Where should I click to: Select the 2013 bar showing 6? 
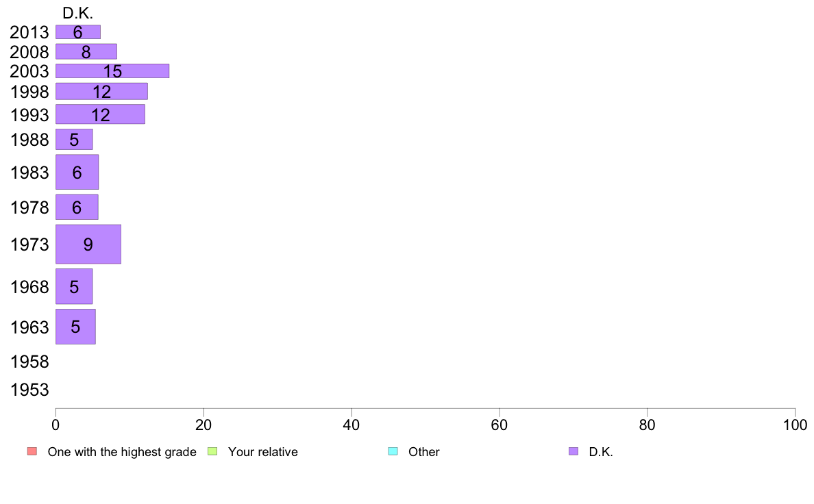[78, 32]
